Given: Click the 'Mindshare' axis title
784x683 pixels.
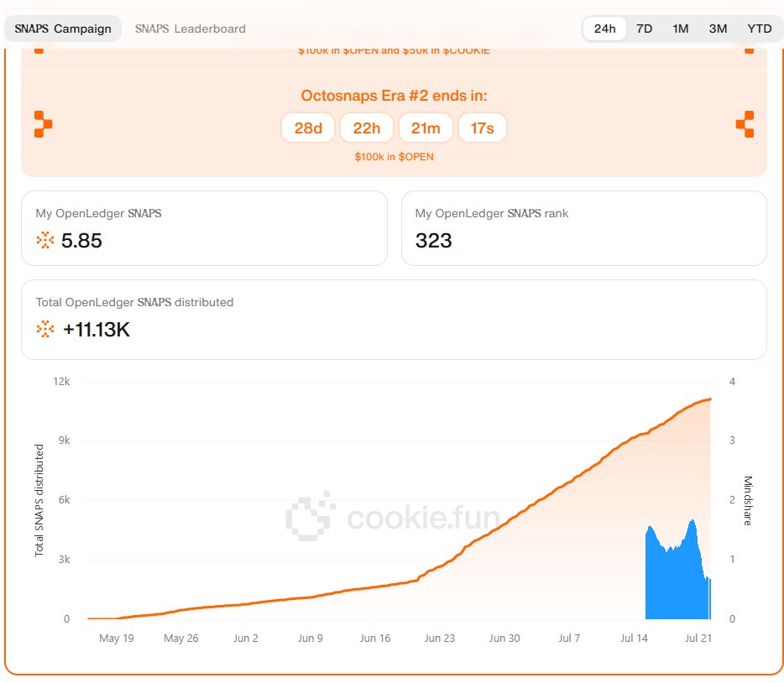Looking at the screenshot, I should [748, 501].
